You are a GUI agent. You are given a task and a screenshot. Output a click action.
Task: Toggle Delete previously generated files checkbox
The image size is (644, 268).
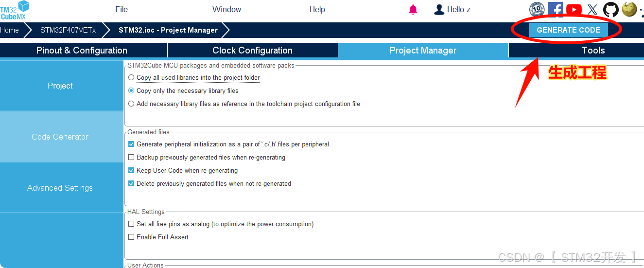(x=131, y=183)
